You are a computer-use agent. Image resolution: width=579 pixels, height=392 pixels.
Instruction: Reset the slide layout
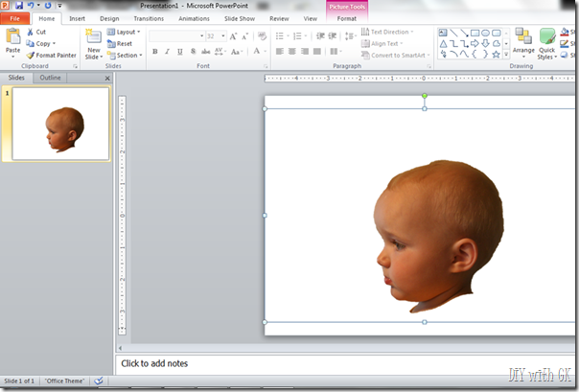(x=119, y=43)
